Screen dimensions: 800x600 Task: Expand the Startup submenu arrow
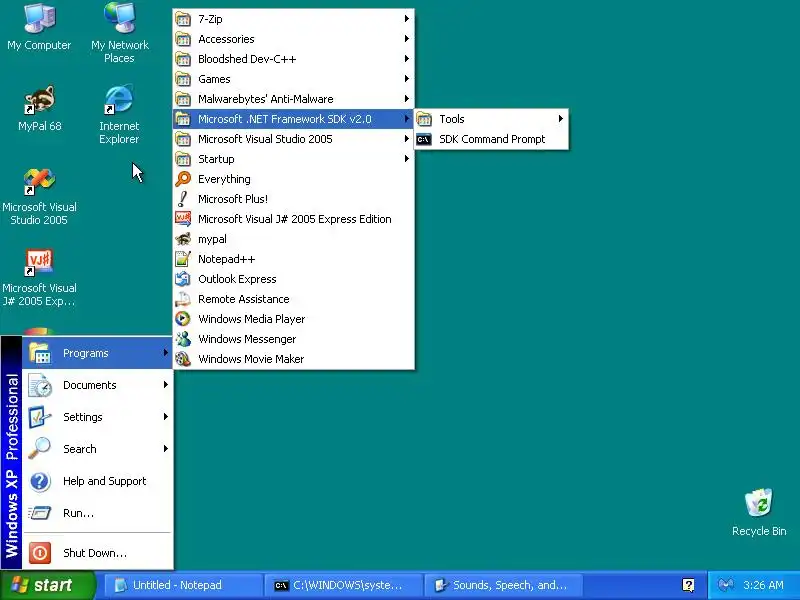(407, 159)
